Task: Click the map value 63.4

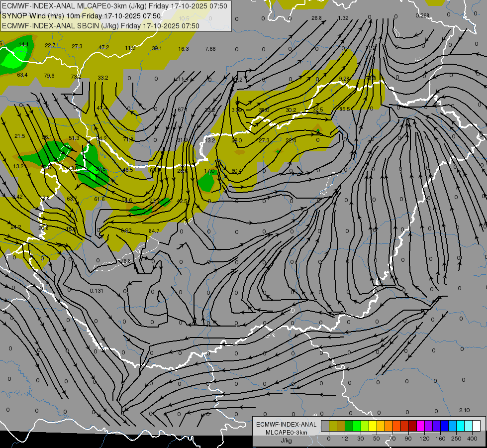Action: click(x=22, y=75)
